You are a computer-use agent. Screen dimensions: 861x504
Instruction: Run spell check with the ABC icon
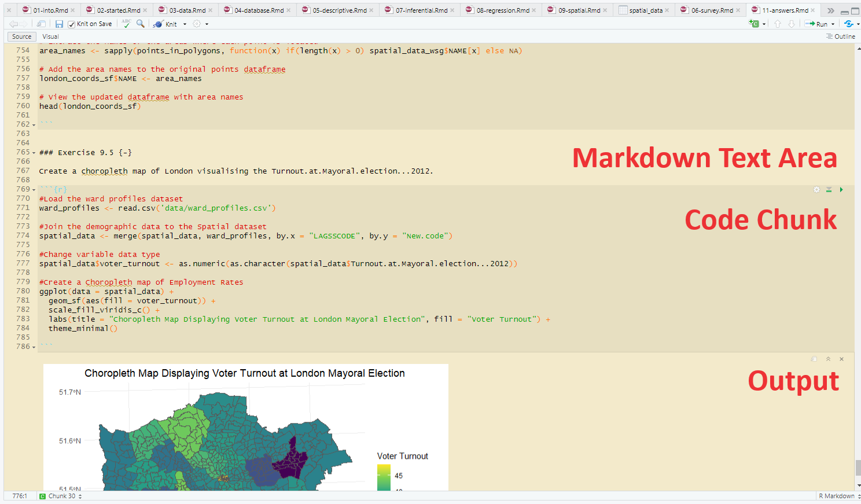point(126,24)
